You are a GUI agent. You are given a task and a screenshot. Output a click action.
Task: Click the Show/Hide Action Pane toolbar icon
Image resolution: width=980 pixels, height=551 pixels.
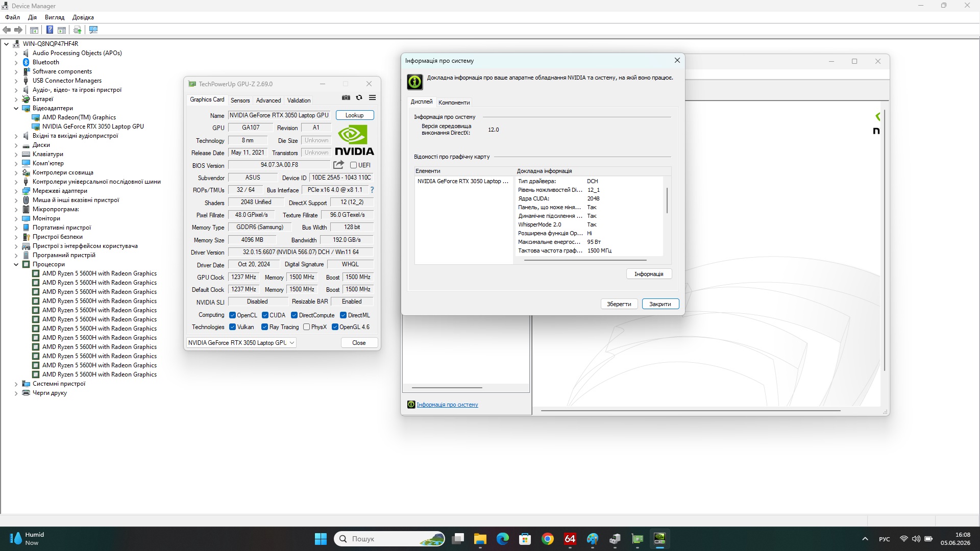(x=62, y=30)
